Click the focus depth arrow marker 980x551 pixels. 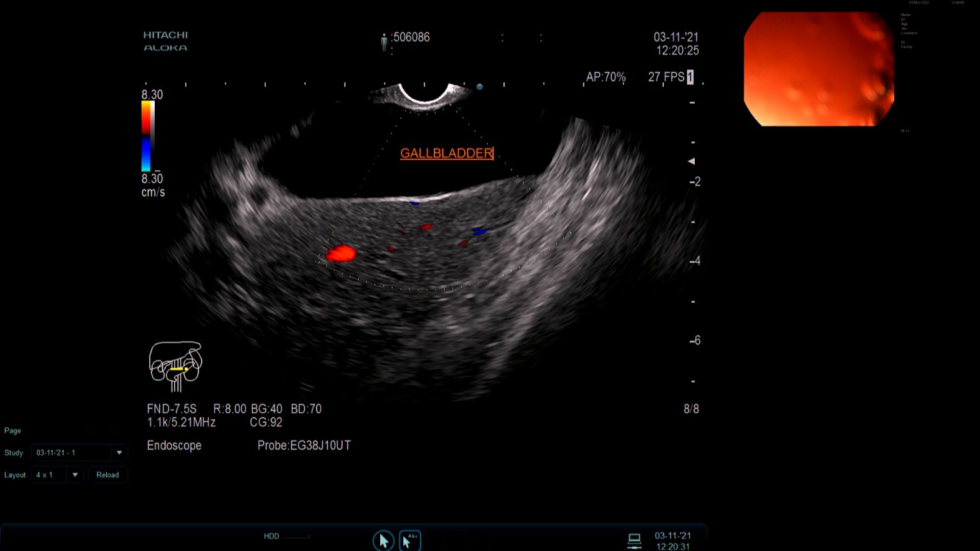point(691,161)
